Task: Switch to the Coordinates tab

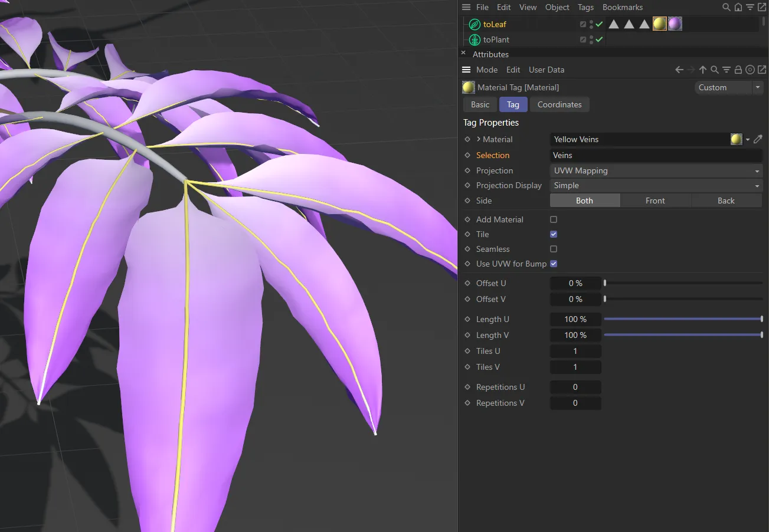Action: [x=559, y=104]
